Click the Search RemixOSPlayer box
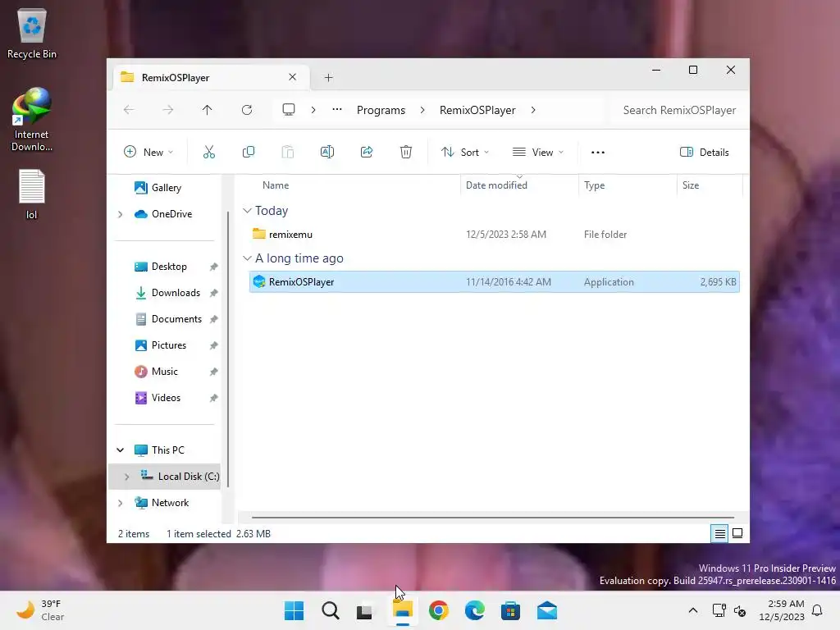 [678, 110]
